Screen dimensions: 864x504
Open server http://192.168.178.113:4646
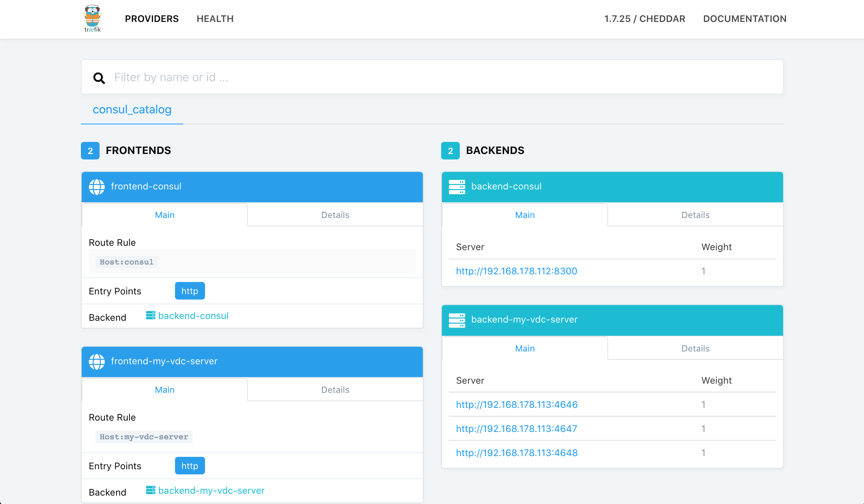point(517,405)
